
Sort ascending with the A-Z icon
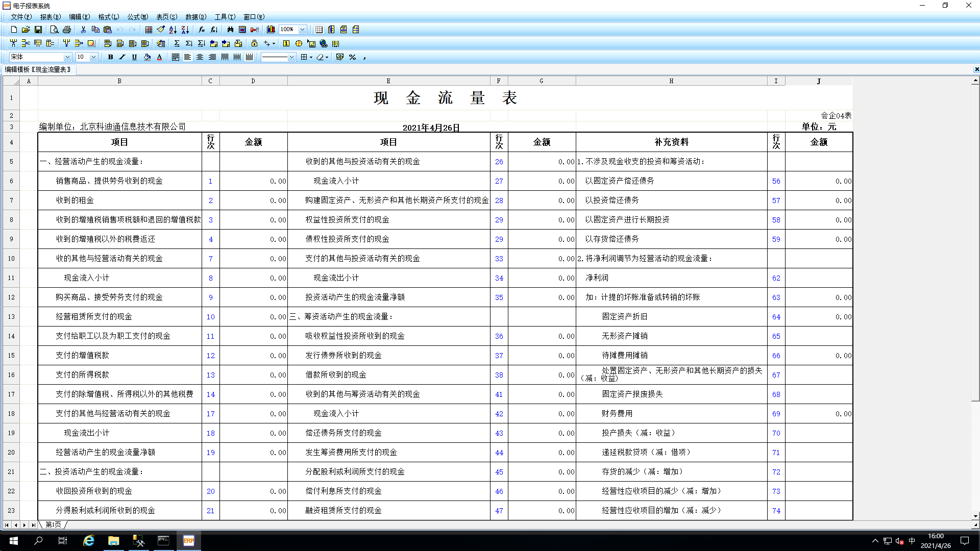click(x=173, y=30)
